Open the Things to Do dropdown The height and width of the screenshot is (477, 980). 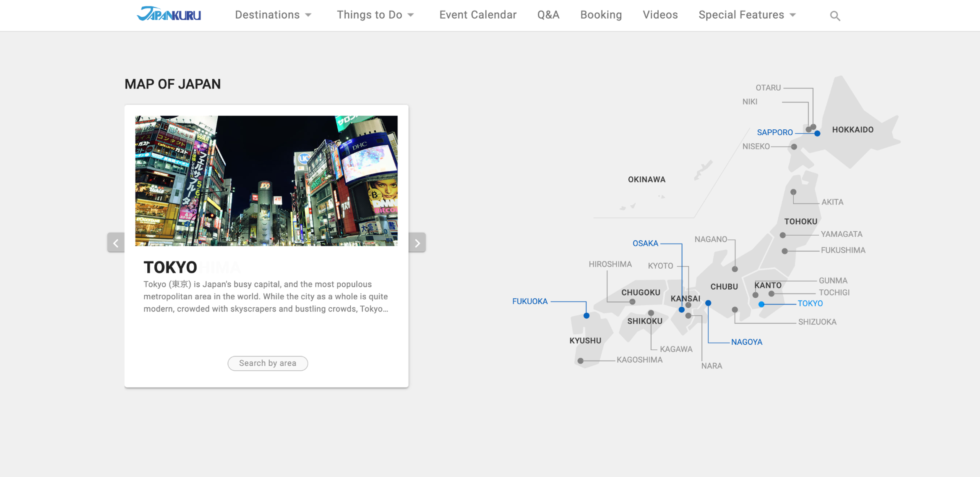(375, 15)
